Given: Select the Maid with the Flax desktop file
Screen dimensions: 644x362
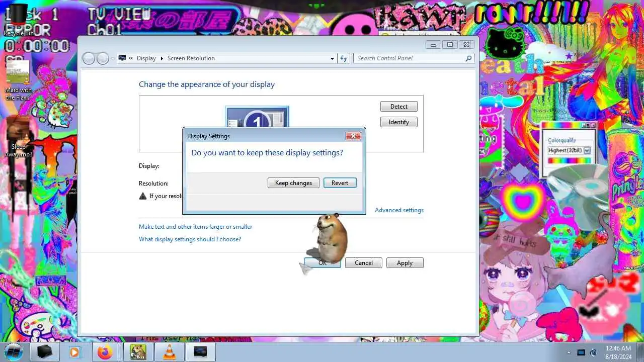Looking at the screenshot, I should click(x=18, y=79).
